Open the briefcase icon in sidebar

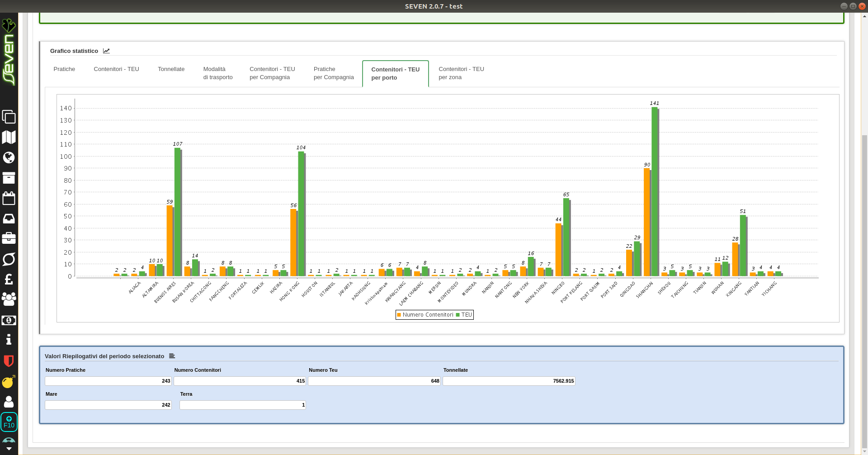tap(9, 238)
